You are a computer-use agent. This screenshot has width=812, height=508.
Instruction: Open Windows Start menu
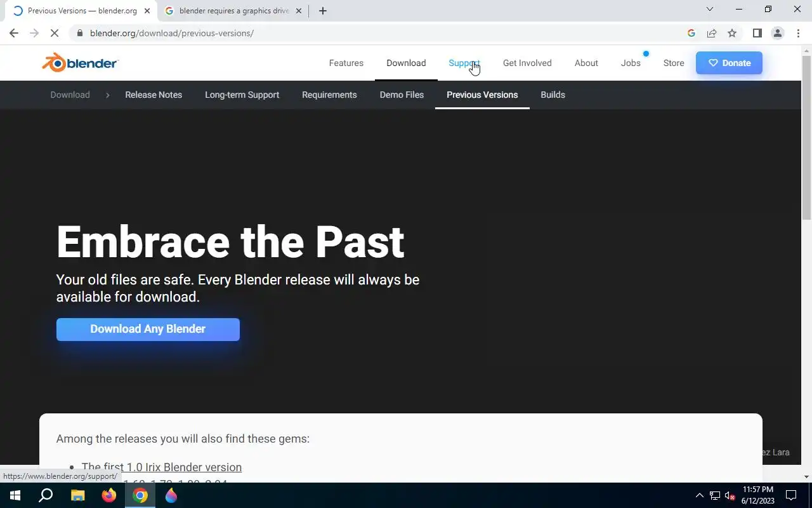[15, 495]
